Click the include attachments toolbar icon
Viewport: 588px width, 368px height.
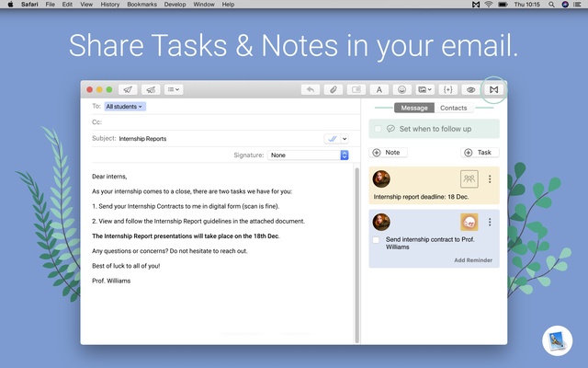356,89
